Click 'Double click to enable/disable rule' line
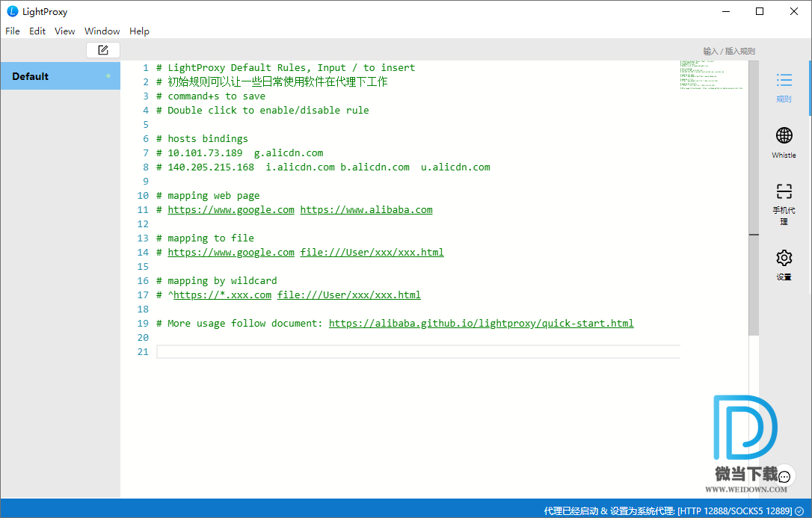 pos(262,110)
